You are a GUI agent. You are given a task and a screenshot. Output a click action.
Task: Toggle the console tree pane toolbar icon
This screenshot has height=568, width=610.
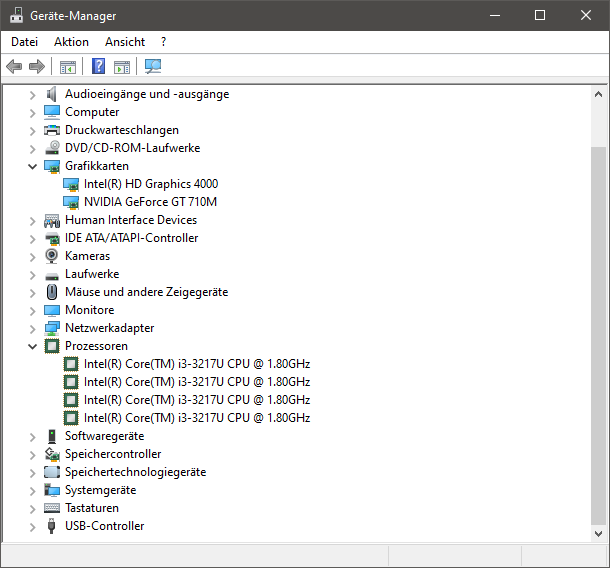click(68, 67)
